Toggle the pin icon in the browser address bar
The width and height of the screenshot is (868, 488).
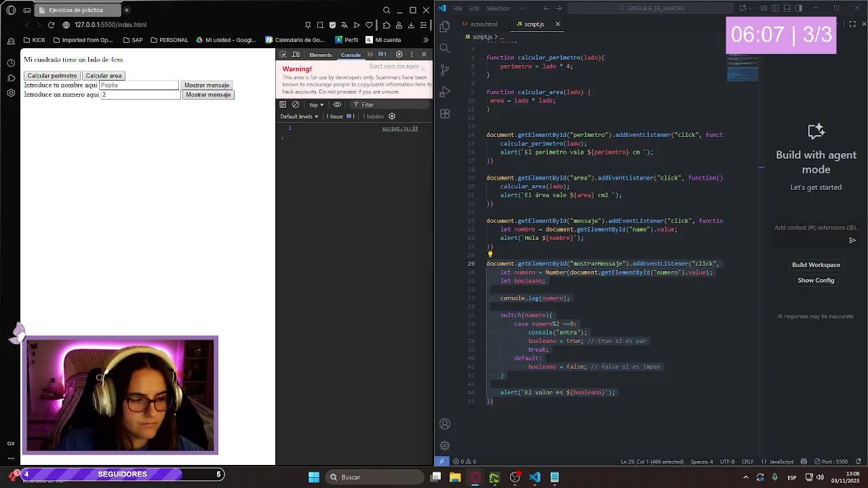click(308, 25)
